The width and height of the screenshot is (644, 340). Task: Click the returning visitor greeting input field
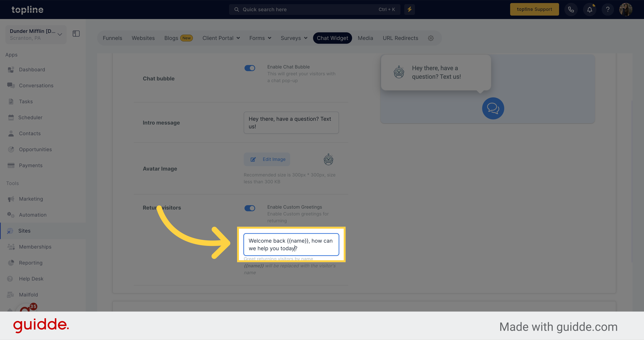(291, 245)
